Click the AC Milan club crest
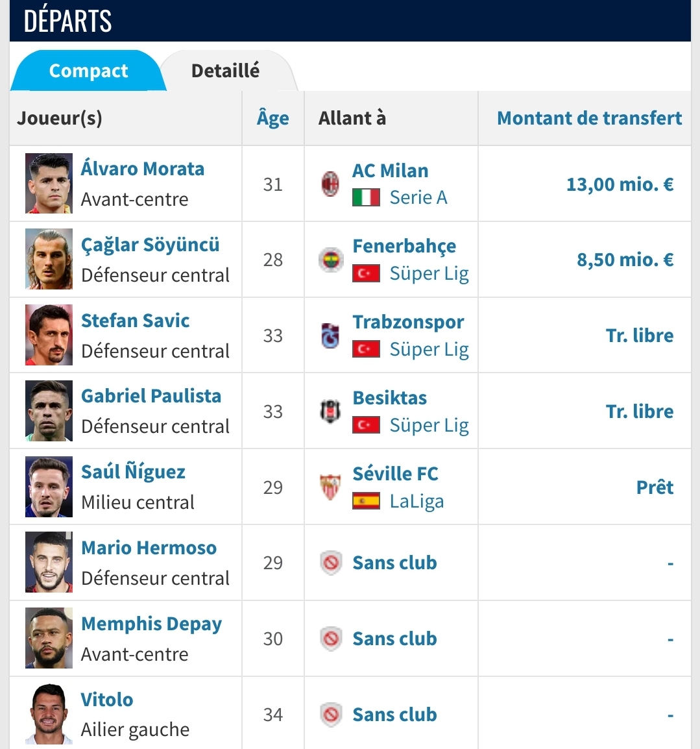Screen dimensions: 700x749 [330, 184]
